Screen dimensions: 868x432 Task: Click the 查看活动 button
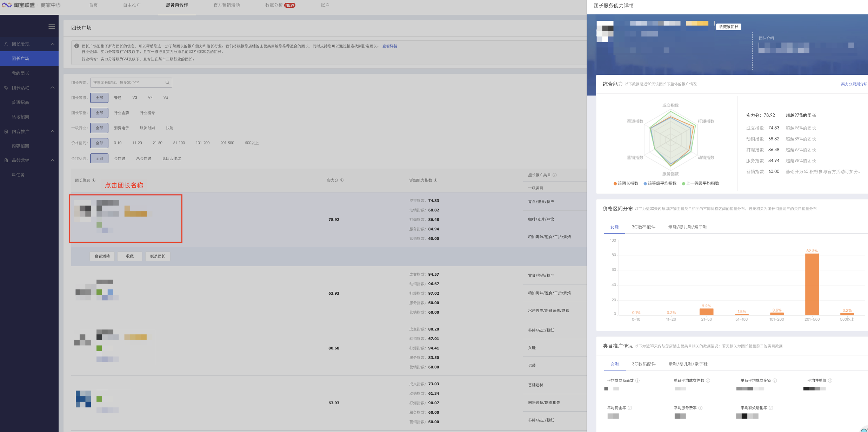pyautogui.click(x=102, y=256)
